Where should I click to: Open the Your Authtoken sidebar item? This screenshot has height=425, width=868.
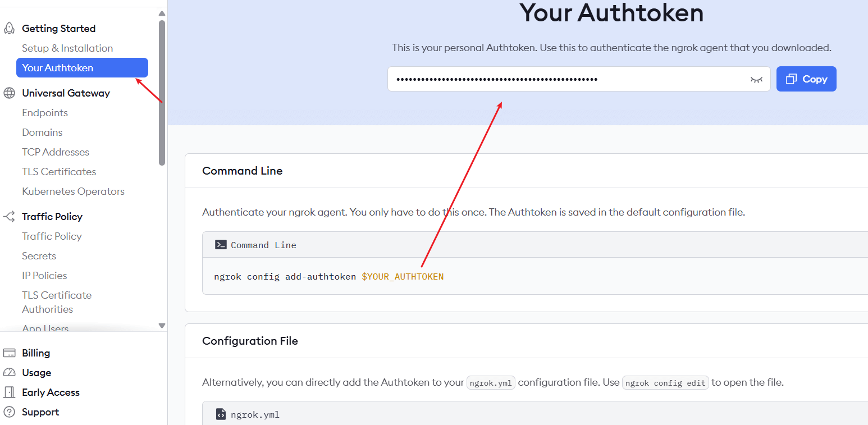(82, 68)
